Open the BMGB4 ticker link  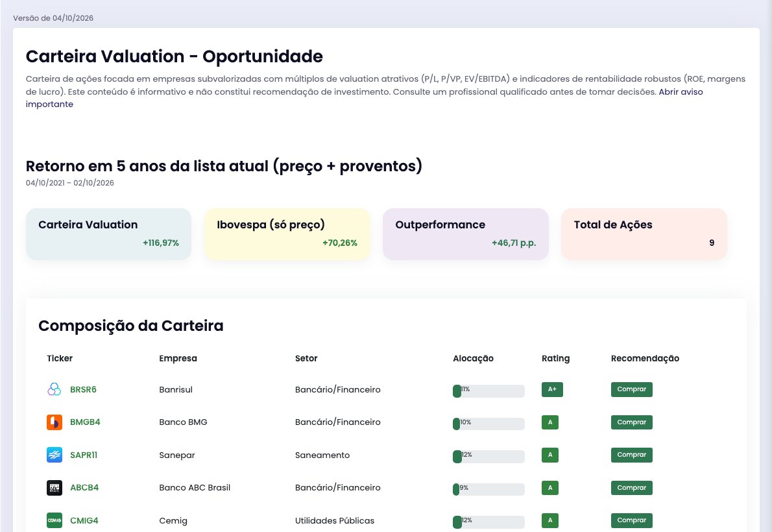pos(85,422)
